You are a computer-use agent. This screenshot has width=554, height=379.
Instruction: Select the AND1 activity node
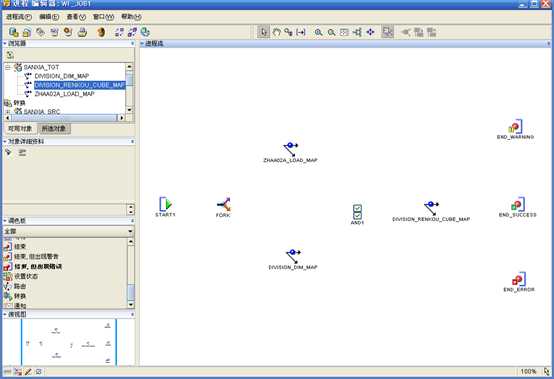(x=357, y=214)
